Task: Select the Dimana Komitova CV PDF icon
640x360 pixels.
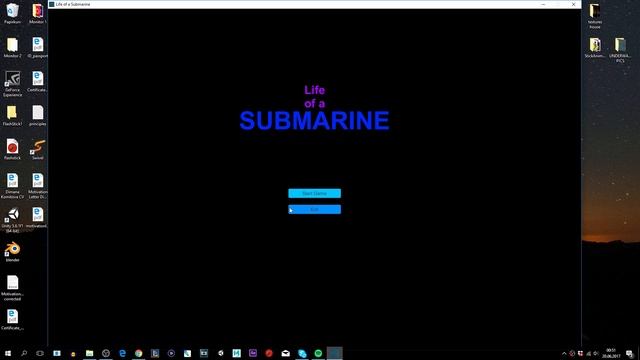Action: coord(12,186)
